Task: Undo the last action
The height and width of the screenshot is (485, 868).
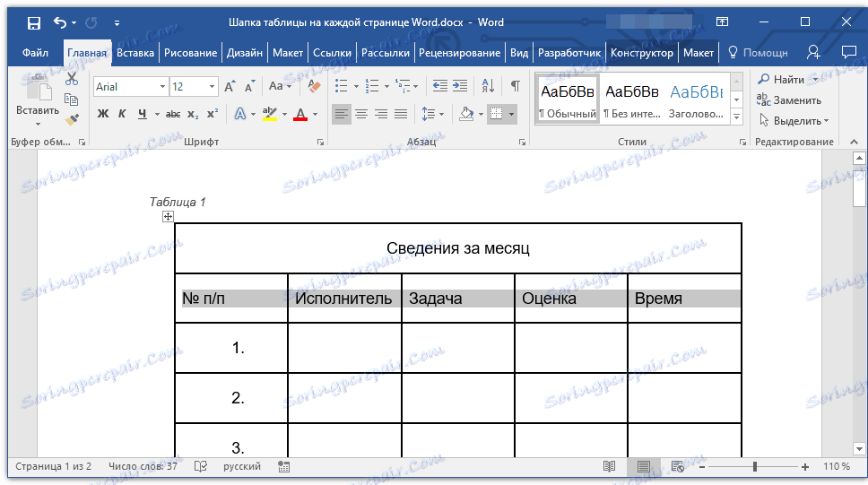Action: click(x=60, y=22)
